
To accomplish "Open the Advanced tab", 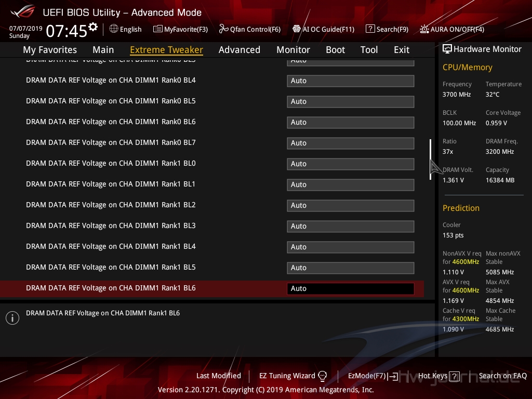I will (x=239, y=50).
